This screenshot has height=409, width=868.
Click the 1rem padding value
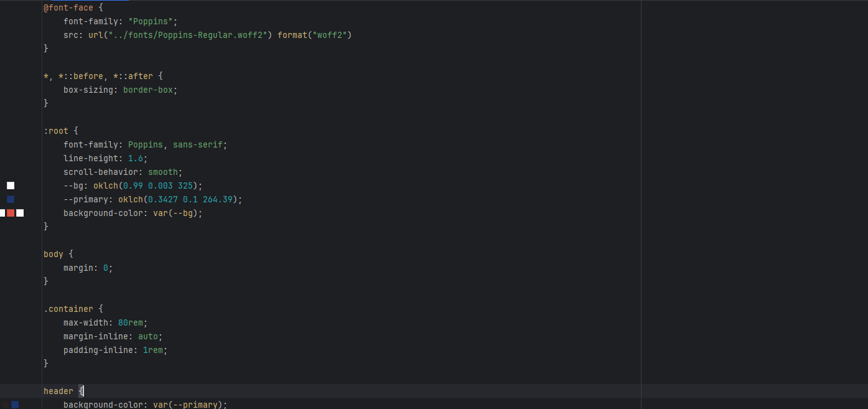coord(153,350)
